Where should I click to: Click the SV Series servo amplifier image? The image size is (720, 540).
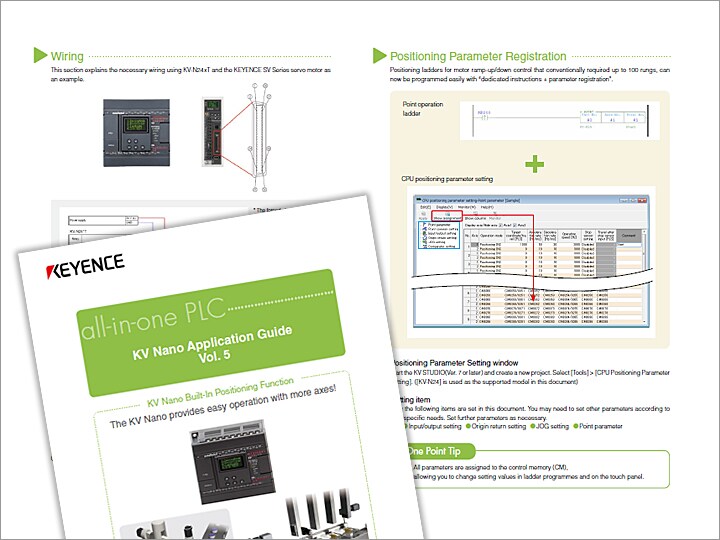(213, 131)
